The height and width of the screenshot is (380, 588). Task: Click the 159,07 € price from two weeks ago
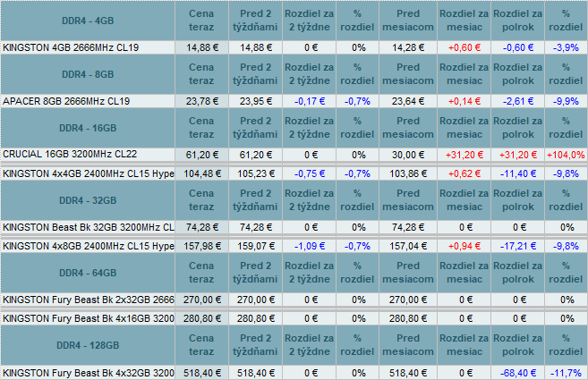coord(255,246)
